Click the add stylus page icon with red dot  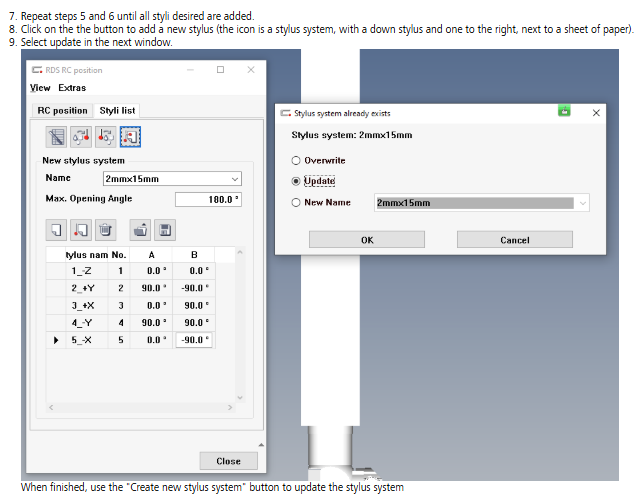pos(81,230)
